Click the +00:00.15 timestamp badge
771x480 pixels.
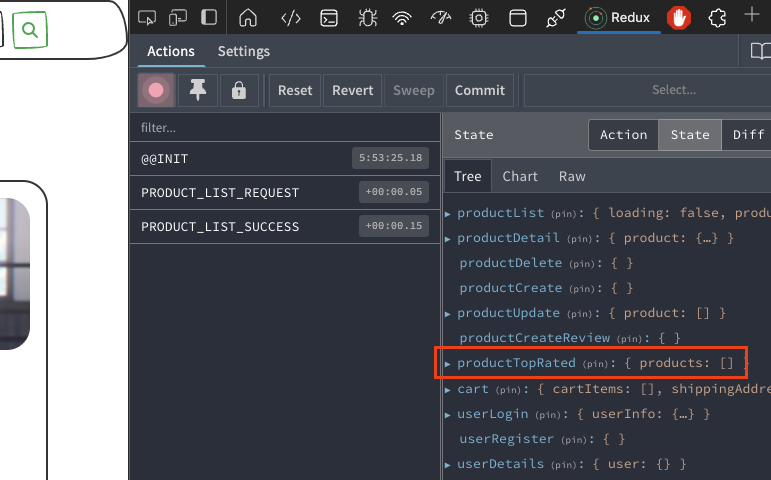[393, 226]
